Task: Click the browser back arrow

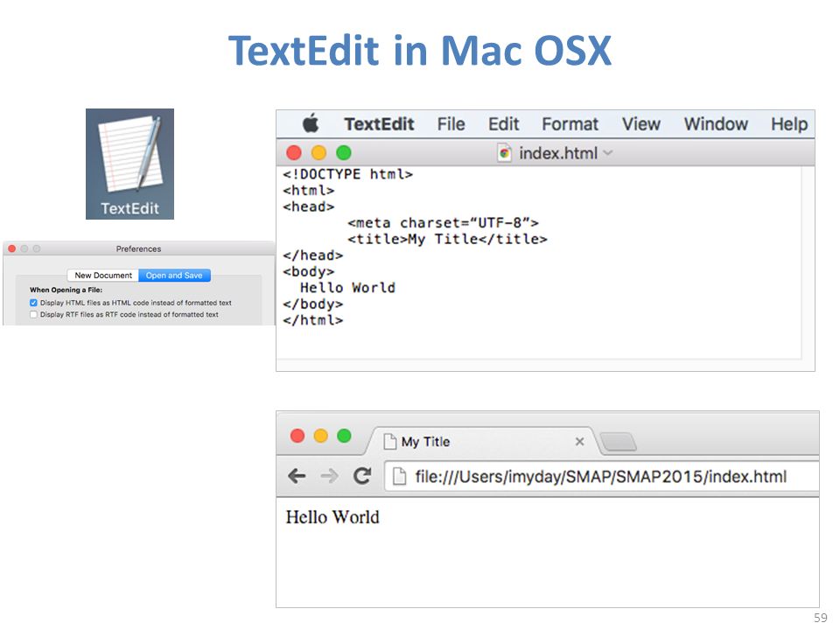Action: coord(297,476)
